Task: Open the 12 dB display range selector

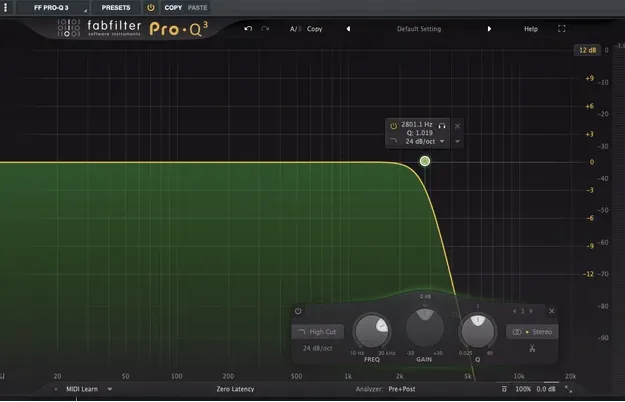Action: 587,50
